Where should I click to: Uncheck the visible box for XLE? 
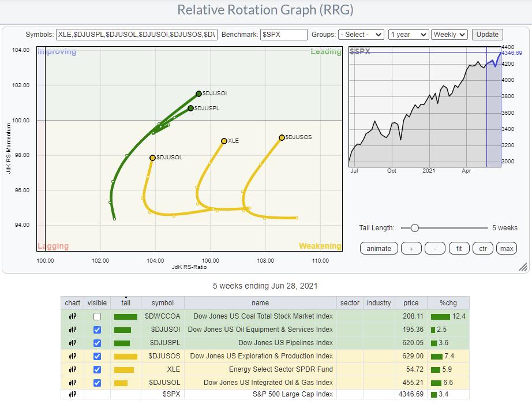point(97,369)
